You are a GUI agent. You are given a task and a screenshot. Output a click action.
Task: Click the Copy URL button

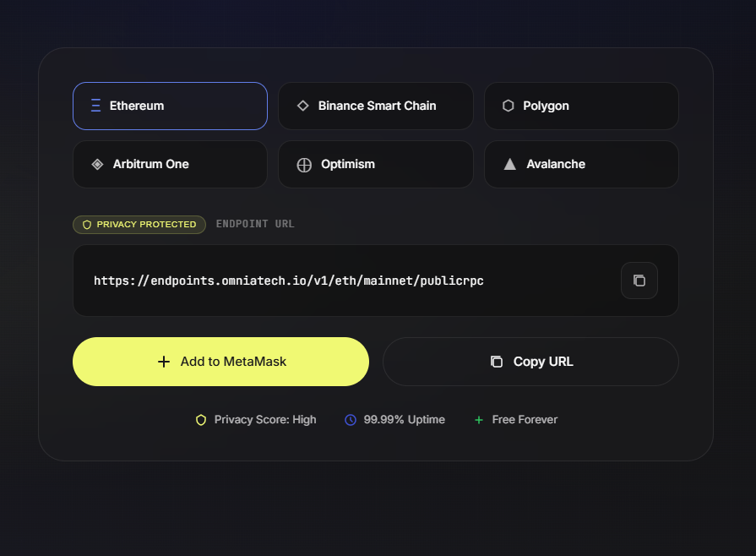530,362
